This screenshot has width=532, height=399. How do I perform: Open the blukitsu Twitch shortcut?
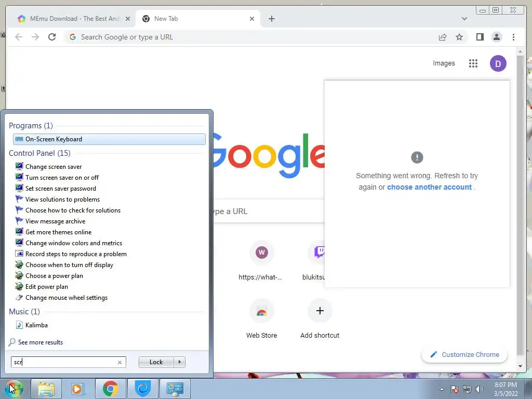(314, 261)
